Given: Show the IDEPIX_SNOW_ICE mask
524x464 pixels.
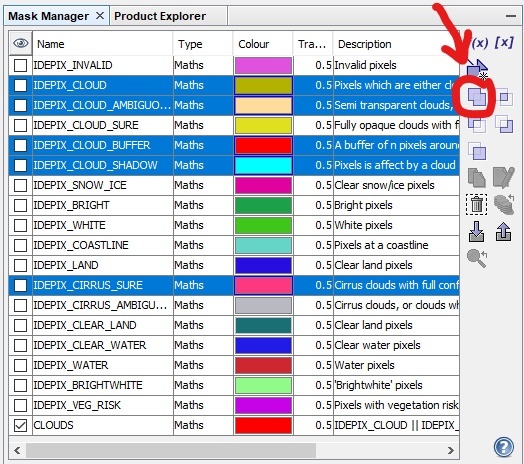Looking at the screenshot, I should click(20, 185).
